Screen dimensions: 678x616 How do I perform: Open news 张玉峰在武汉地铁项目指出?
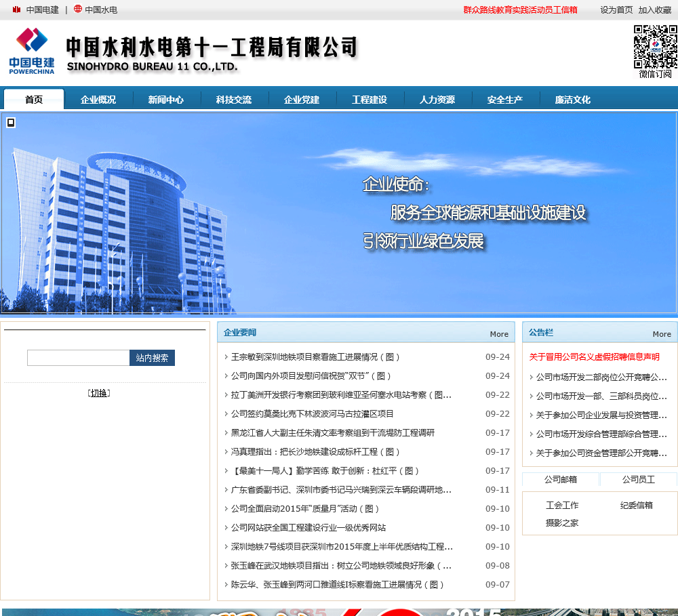(341, 567)
